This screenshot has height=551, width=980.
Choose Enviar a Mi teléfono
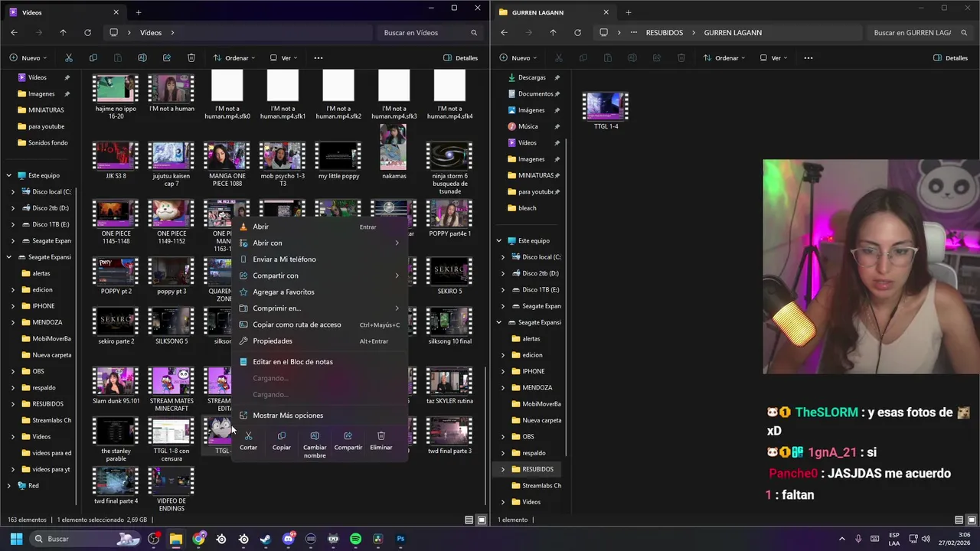[x=319, y=259]
